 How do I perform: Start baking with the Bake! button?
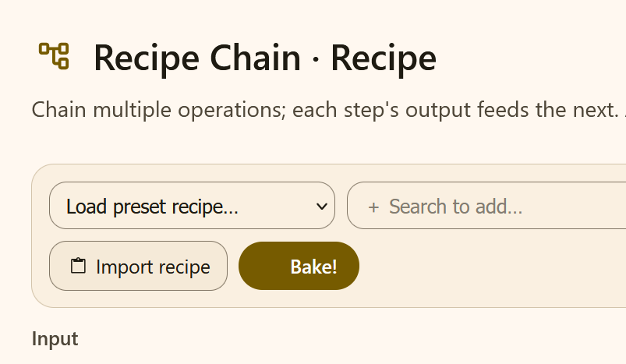click(x=299, y=266)
